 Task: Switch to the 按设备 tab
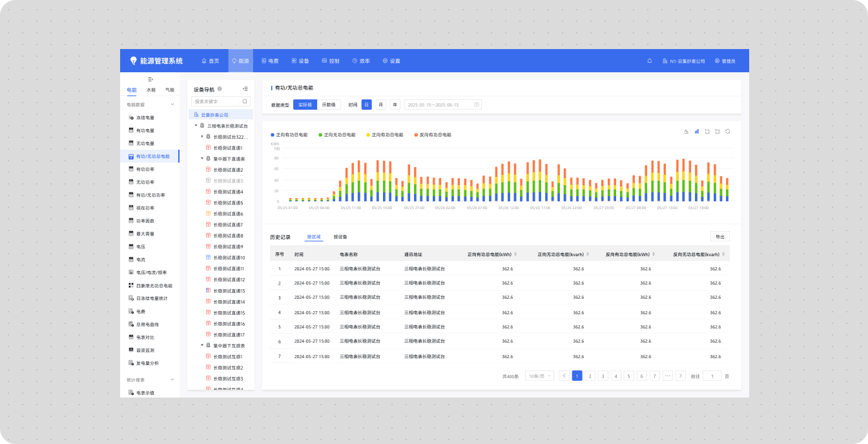(x=340, y=237)
